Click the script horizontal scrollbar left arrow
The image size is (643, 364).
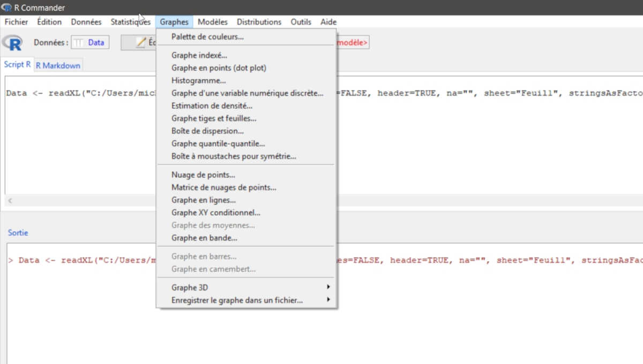click(10, 201)
